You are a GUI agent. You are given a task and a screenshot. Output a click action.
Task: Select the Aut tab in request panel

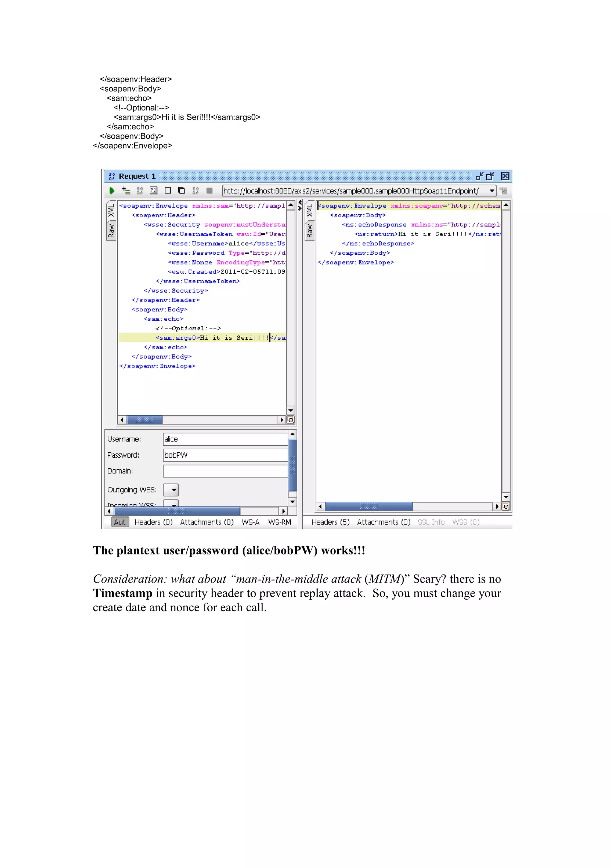click(x=120, y=522)
